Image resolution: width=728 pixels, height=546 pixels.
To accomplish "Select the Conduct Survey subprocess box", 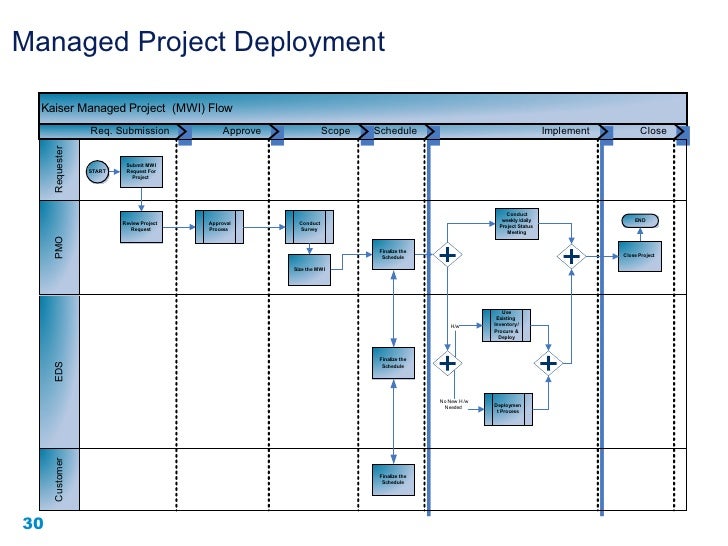I will click(309, 227).
